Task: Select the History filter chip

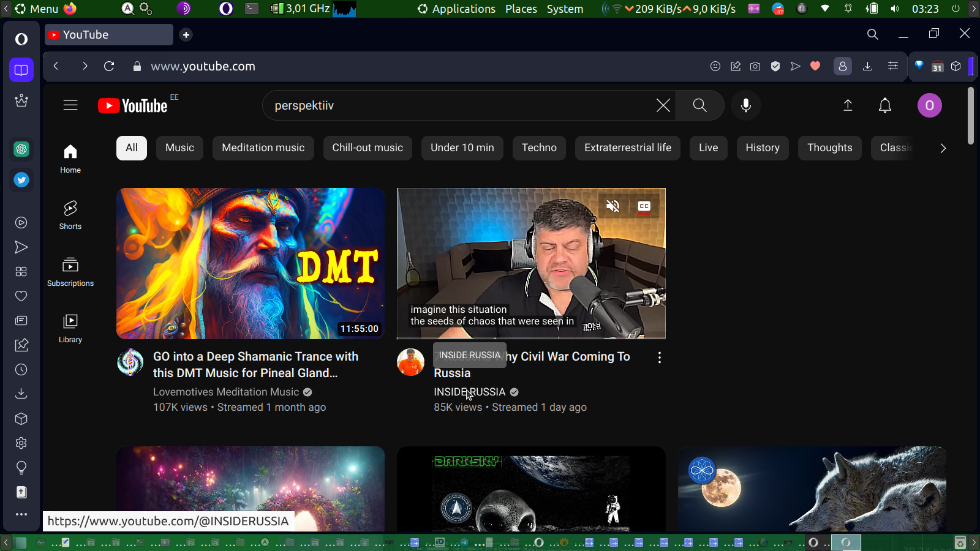Action: tap(763, 148)
